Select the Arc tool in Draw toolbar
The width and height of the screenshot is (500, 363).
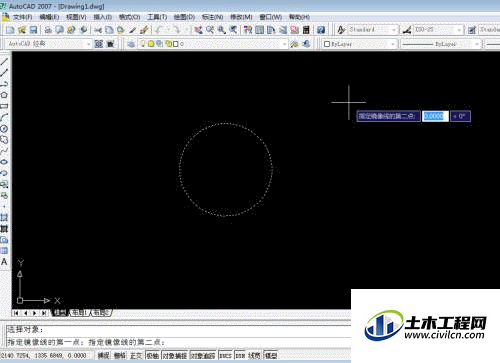click(x=4, y=117)
